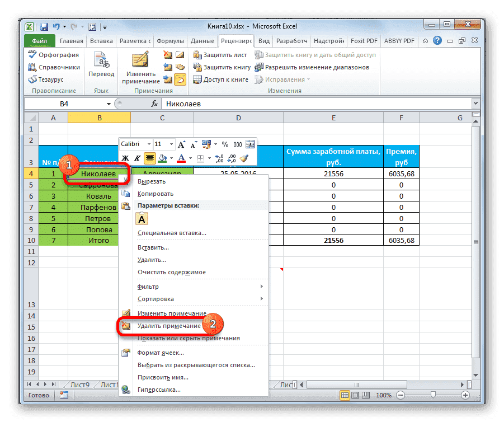Select Normal view in the status bar
Image resolution: width=504 pixels, height=422 pixels.
pyautogui.click(x=345, y=395)
